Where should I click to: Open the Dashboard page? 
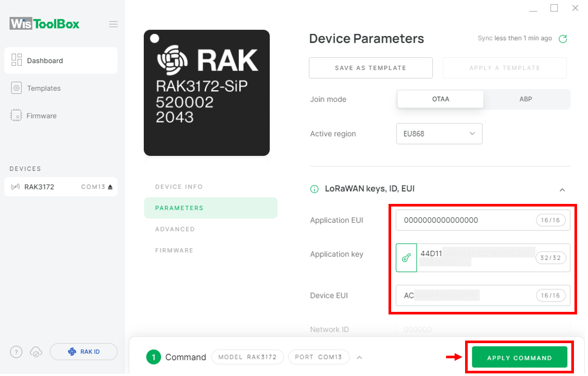point(61,60)
